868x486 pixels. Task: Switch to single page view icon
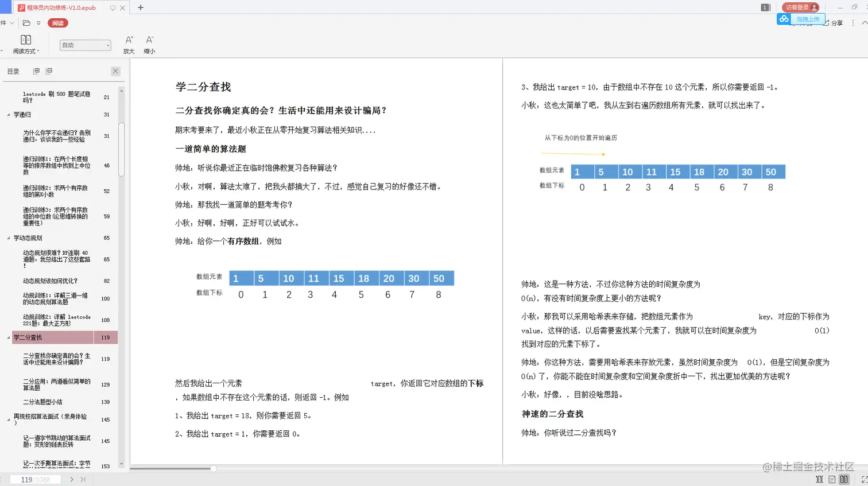pos(832,480)
